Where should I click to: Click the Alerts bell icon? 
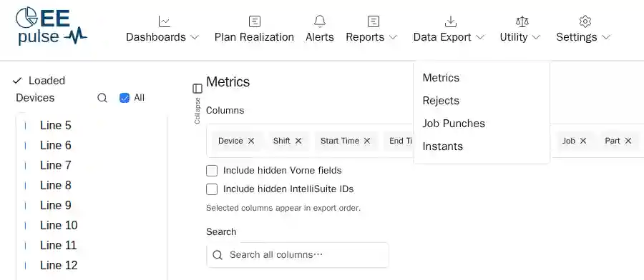click(x=320, y=21)
